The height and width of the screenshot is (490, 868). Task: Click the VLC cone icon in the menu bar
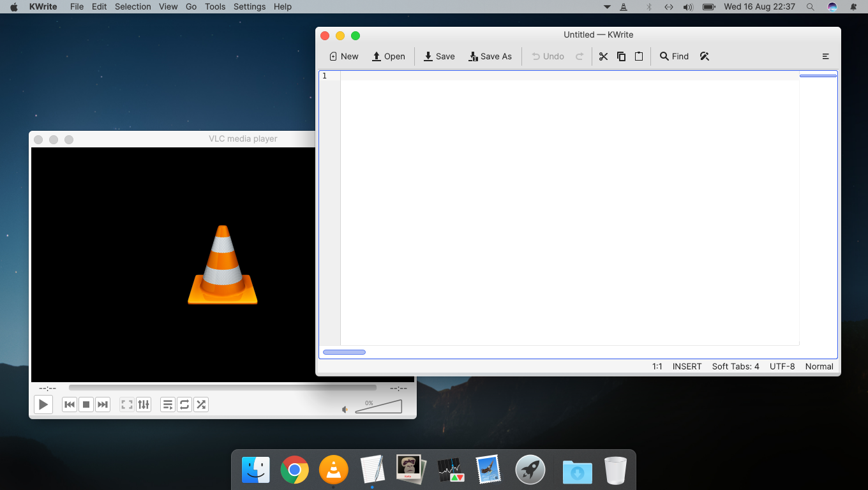(624, 6)
